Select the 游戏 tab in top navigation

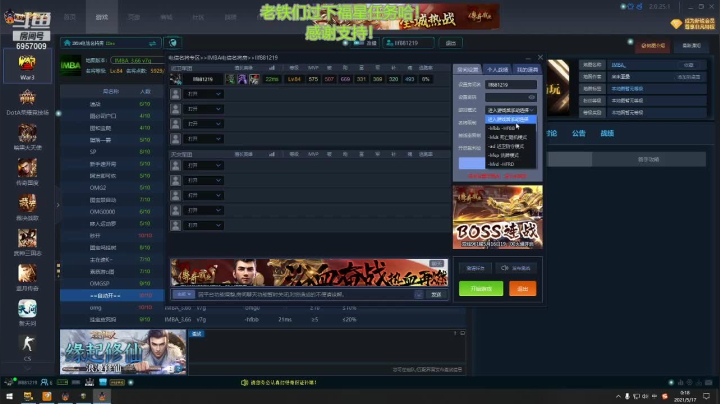[x=101, y=17]
